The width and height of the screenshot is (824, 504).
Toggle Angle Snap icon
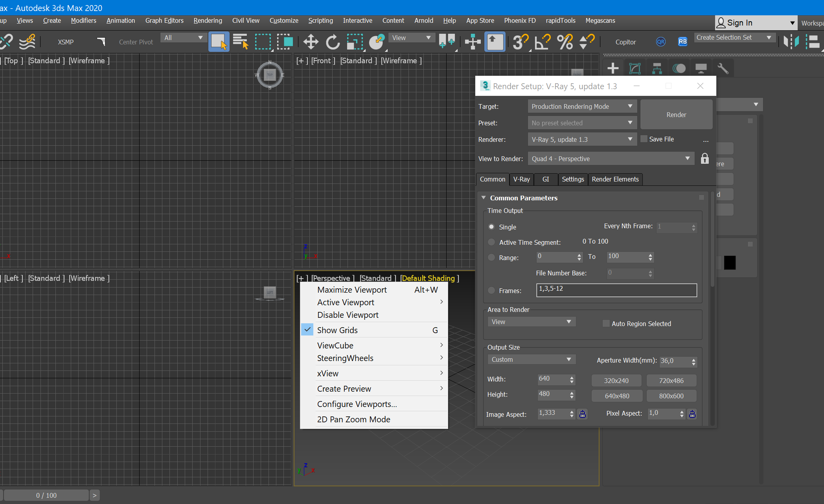tap(543, 42)
